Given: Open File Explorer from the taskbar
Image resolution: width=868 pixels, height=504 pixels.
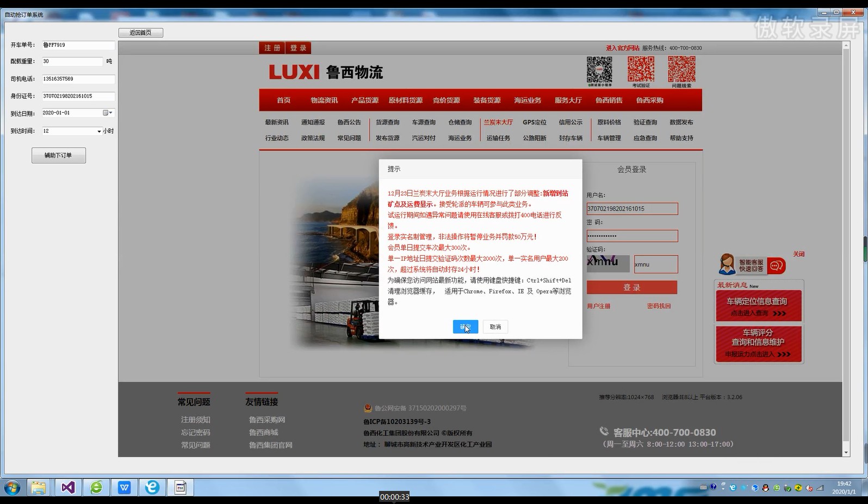Looking at the screenshot, I should 39,487.
